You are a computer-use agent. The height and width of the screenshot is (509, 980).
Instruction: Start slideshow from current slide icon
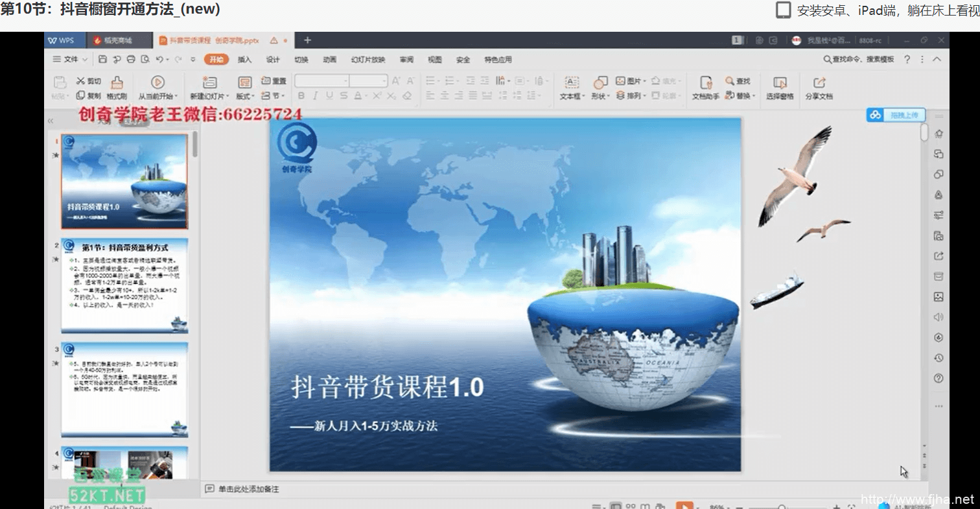click(x=157, y=82)
